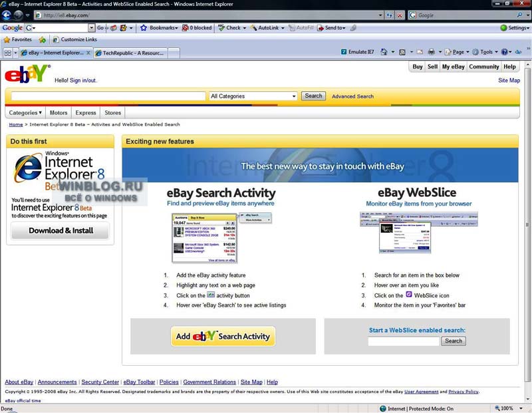Click the WebSlice Search button
Screen dimensions: 532x413
[x=454, y=341]
